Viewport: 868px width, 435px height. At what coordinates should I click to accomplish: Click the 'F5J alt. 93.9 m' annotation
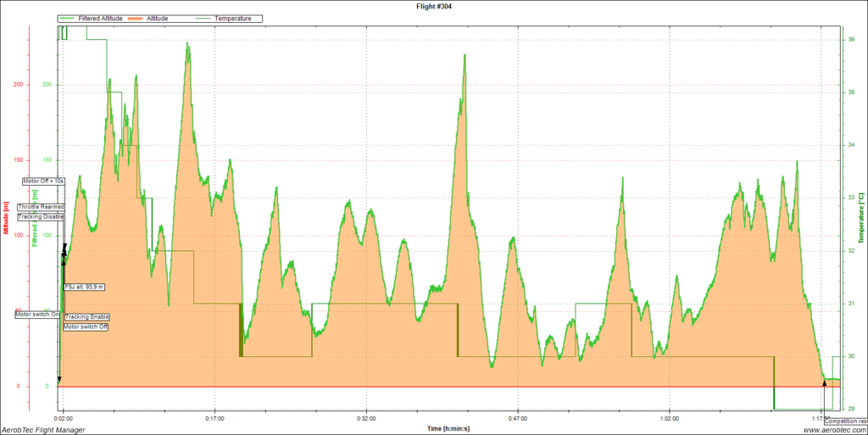coord(90,287)
